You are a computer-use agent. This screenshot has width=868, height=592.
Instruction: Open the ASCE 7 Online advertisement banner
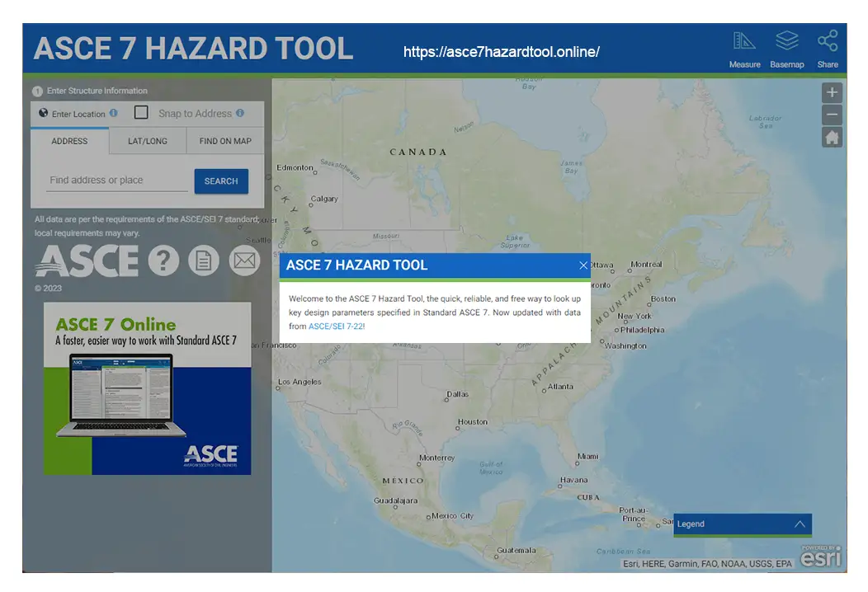tap(147, 388)
